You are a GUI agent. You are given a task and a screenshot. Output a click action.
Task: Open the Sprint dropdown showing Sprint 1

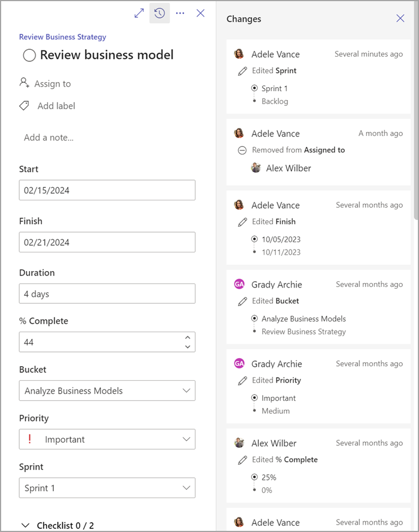click(x=107, y=488)
